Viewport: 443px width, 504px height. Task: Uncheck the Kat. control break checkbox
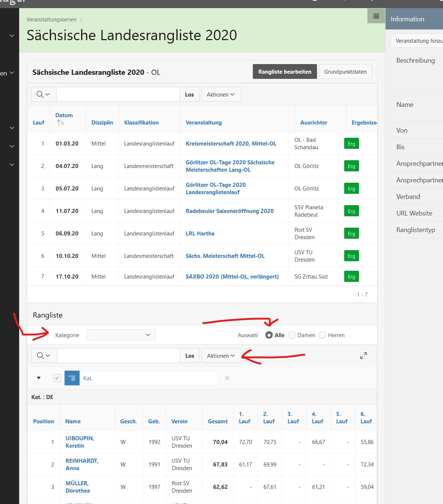tap(57, 378)
